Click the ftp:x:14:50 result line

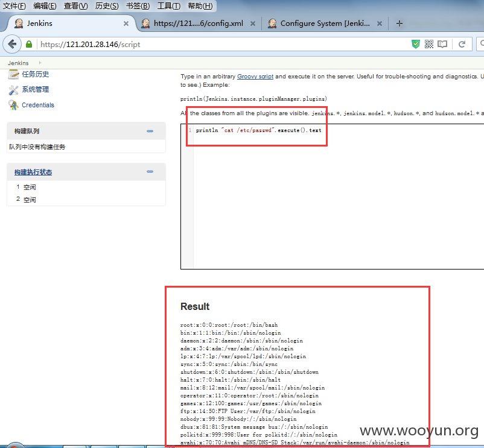(x=248, y=411)
